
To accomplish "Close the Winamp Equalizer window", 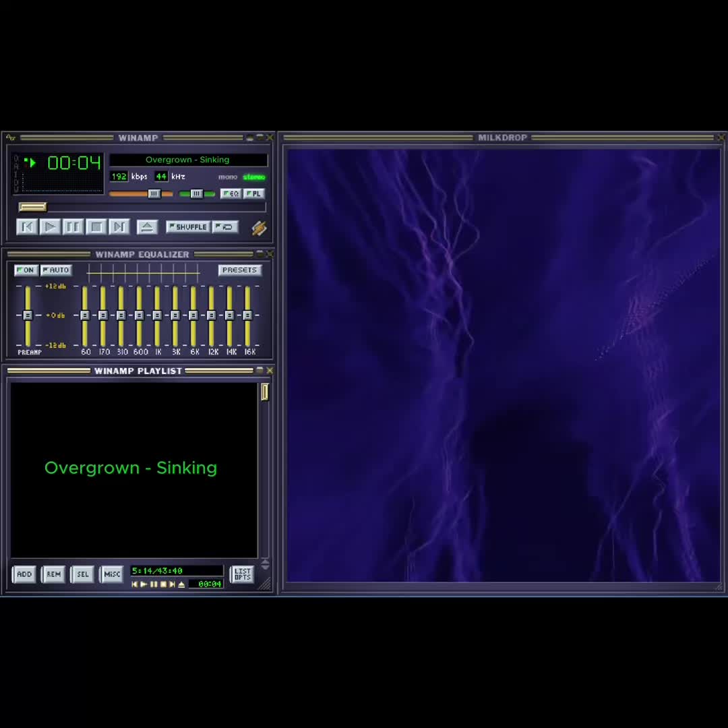I will 270,253.
